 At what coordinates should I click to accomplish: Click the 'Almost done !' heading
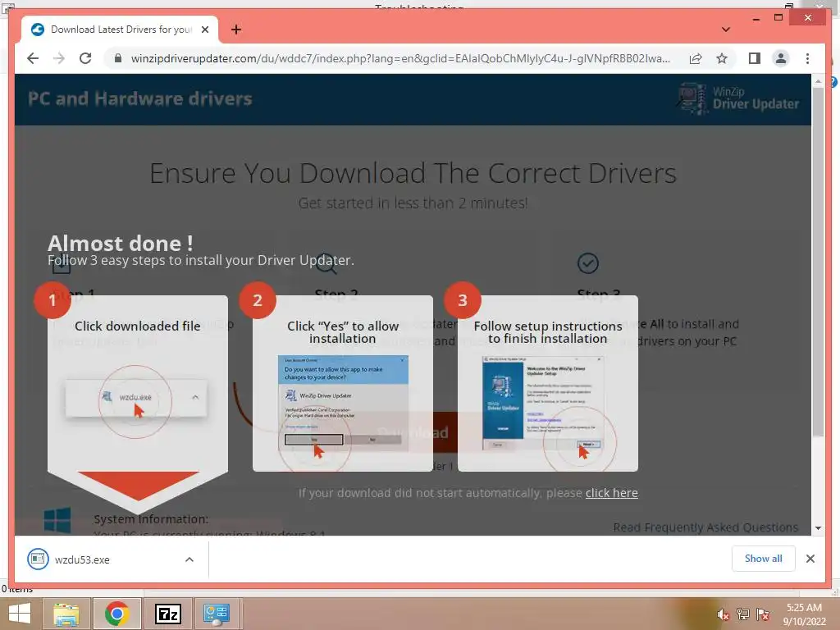121,244
